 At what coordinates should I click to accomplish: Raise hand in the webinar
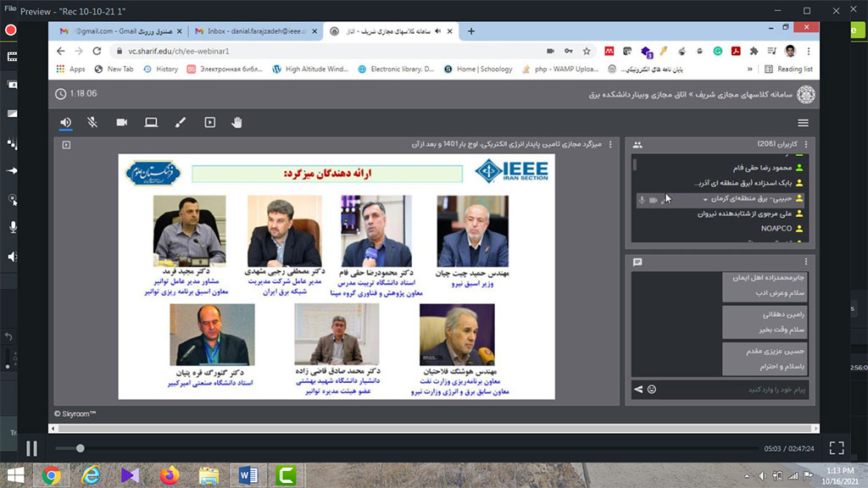(x=237, y=122)
